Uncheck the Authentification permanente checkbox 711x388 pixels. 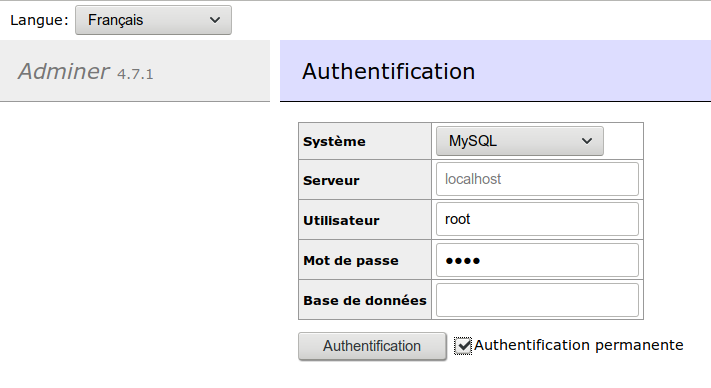463,346
